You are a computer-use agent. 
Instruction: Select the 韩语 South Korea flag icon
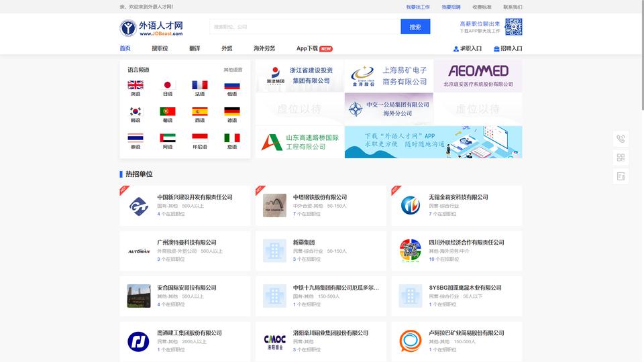click(x=135, y=111)
